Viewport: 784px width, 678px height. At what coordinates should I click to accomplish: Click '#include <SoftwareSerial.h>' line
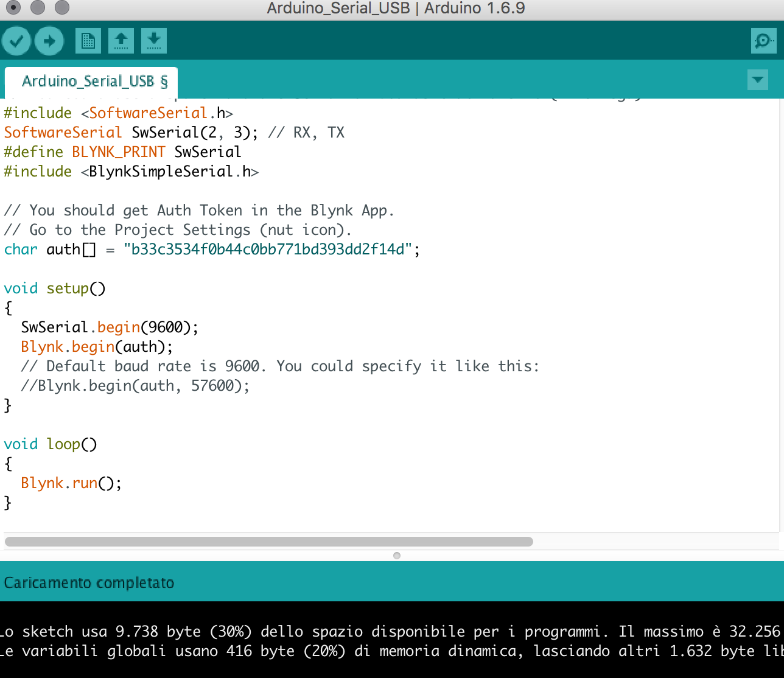(119, 113)
